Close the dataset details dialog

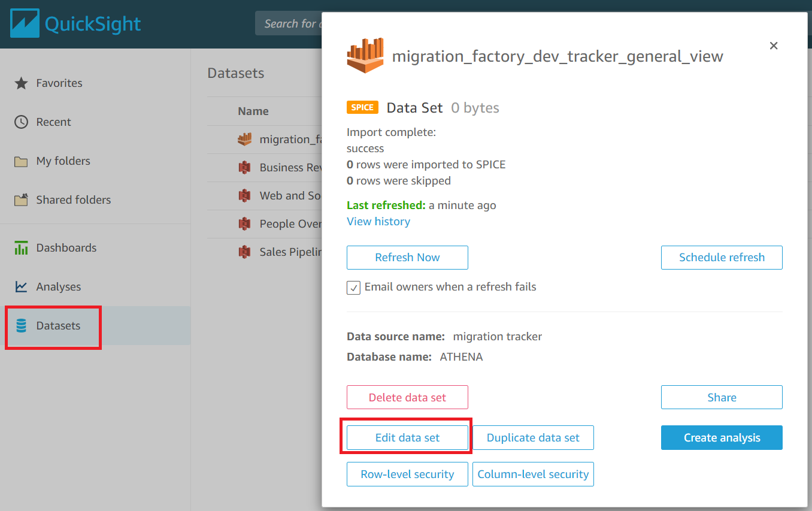click(x=774, y=46)
